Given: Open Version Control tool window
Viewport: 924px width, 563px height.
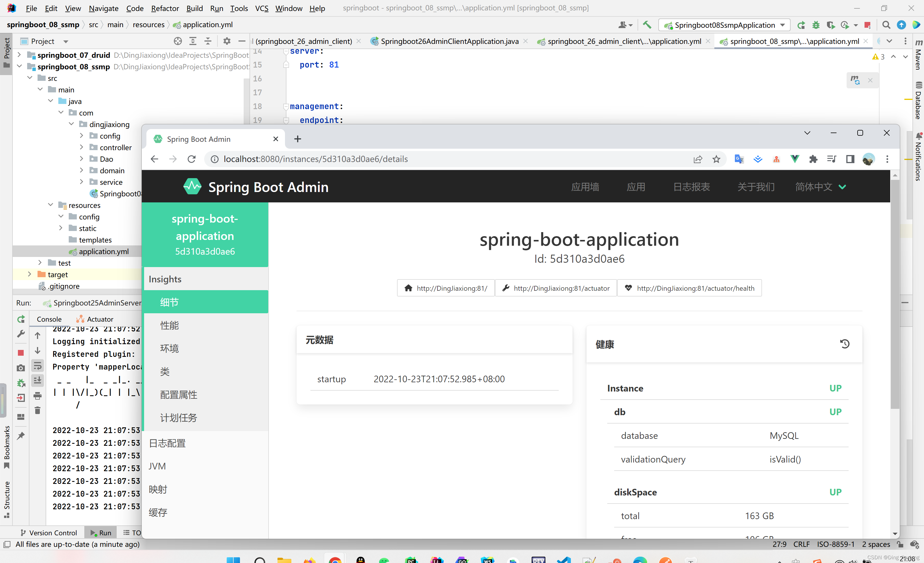Looking at the screenshot, I should pyautogui.click(x=49, y=533).
